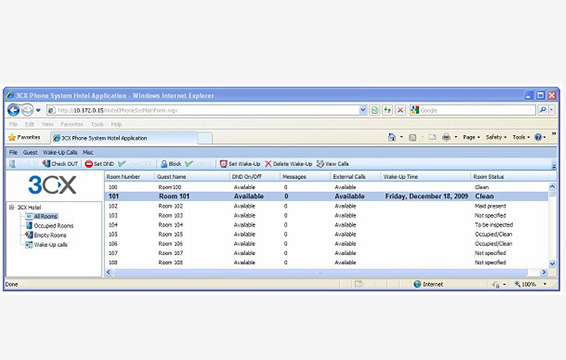Click the horizontal scrollbar left arrow
The height and width of the screenshot is (360, 566).
tap(109, 272)
